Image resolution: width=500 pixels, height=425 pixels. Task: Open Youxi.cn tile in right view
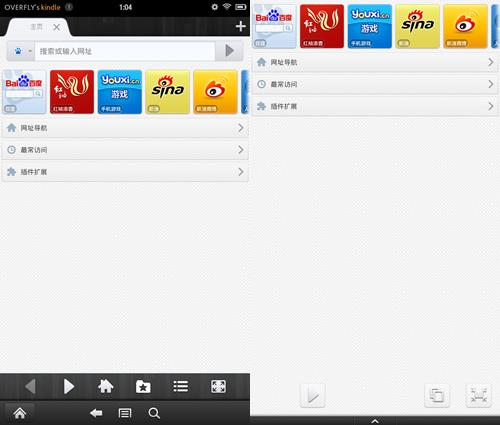tap(370, 26)
